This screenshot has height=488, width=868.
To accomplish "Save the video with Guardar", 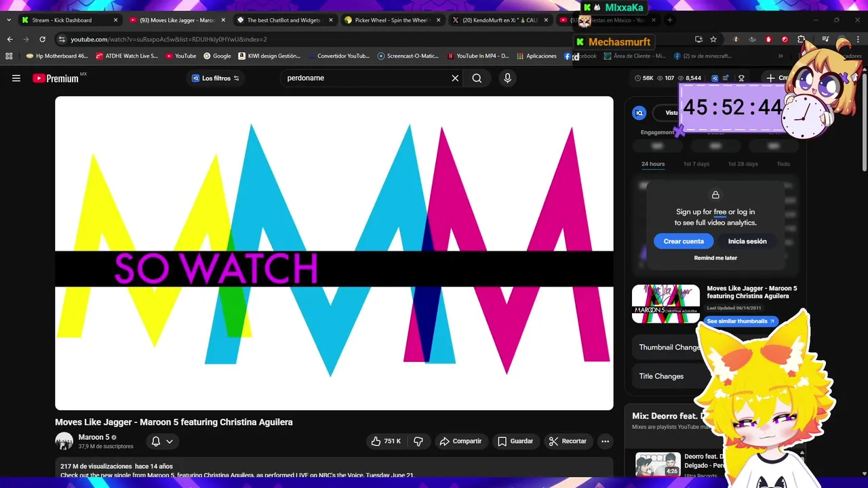I will [x=515, y=441].
